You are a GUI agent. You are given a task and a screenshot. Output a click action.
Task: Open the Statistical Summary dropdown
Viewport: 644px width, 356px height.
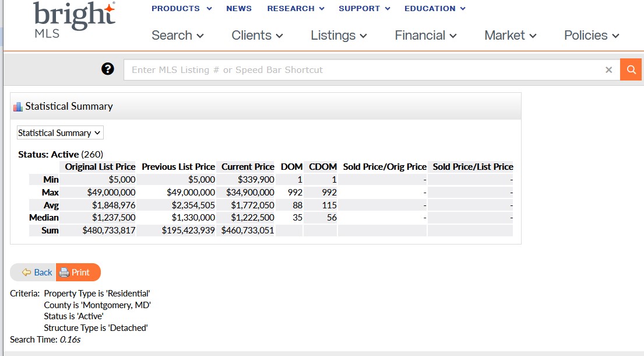point(60,133)
